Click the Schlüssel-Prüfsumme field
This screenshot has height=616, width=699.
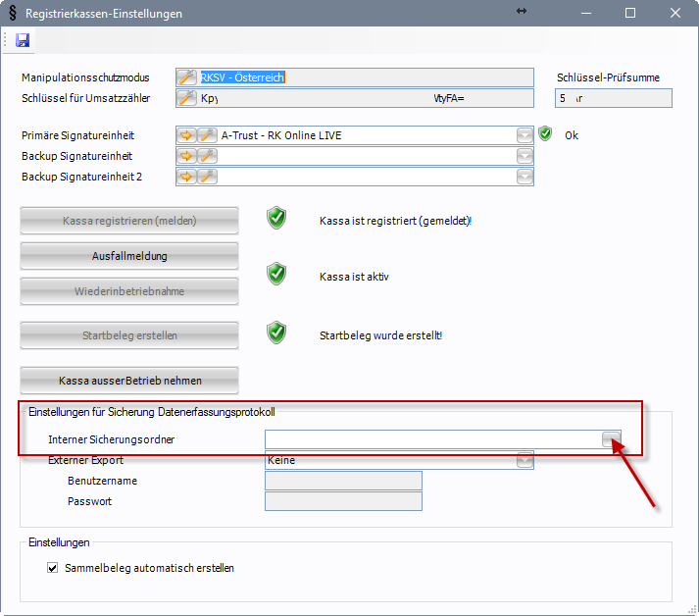(x=614, y=98)
